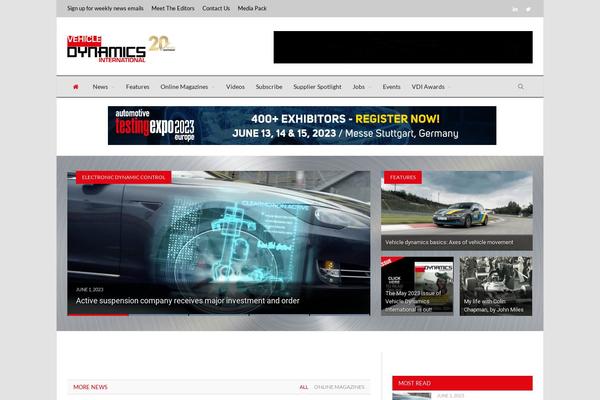Follow the Contact Us link
The height and width of the screenshot is (400, 600).
tap(216, 8)
